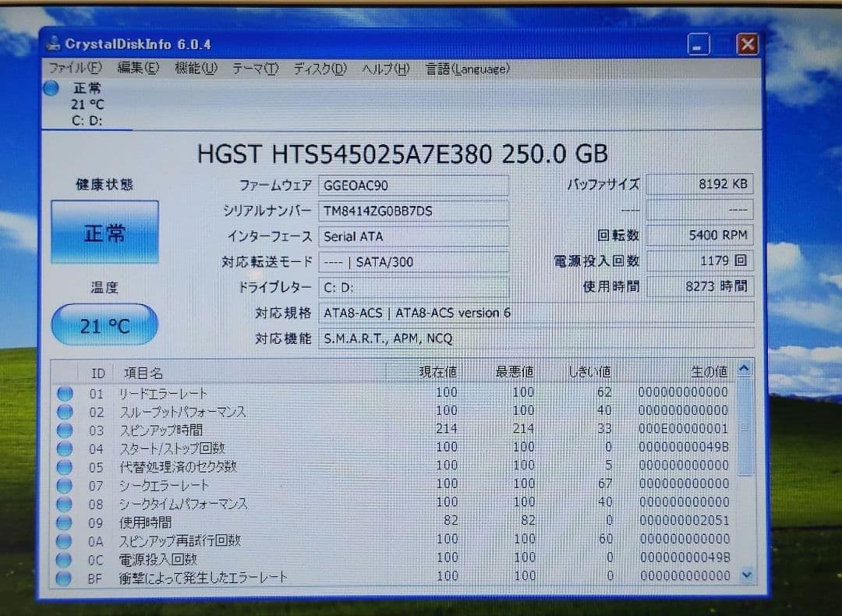Click the standard field ATA8-ACS version 6

coord(536,313)
